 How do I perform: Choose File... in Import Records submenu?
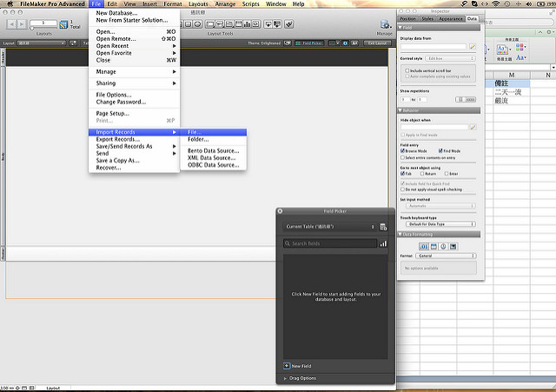(214, 132)
